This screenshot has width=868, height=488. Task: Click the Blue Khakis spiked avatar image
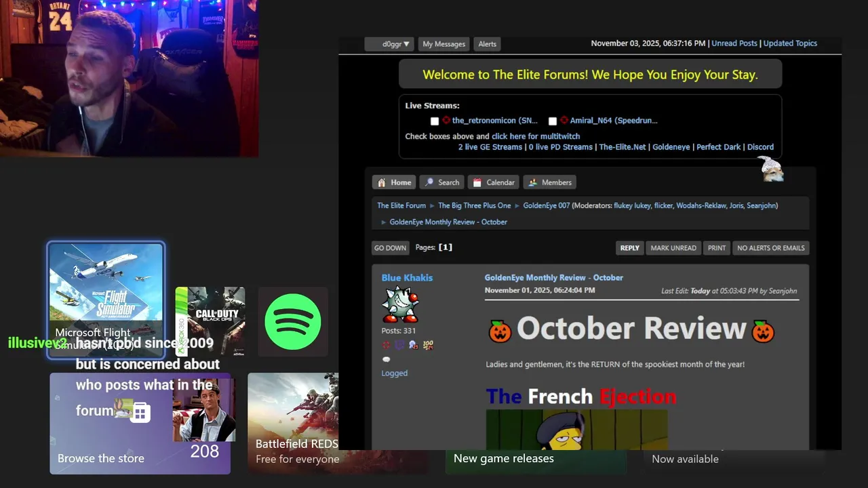pos(400,304)
